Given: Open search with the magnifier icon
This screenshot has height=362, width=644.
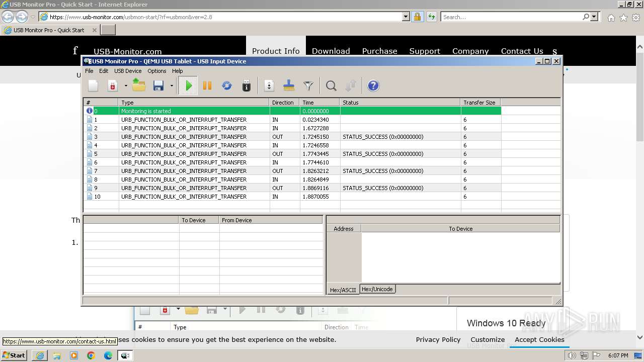Looking at the screenshot, I should (331, 86).
